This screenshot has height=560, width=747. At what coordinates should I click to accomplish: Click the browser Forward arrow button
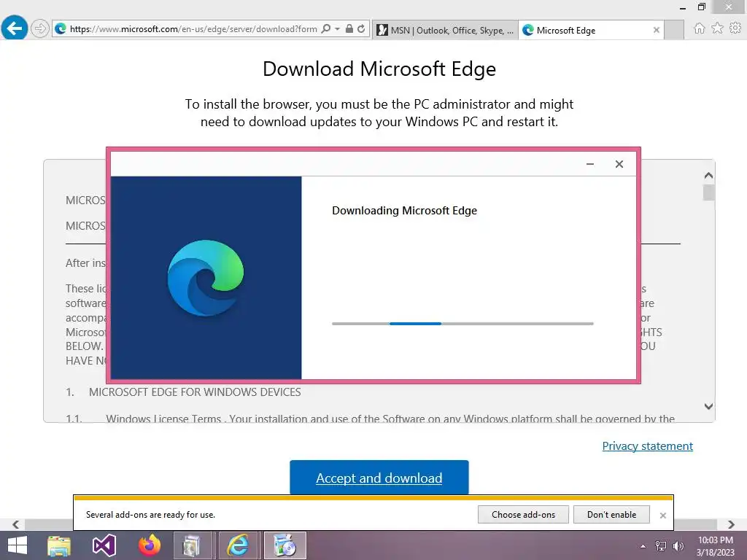(x=40, y=28)
